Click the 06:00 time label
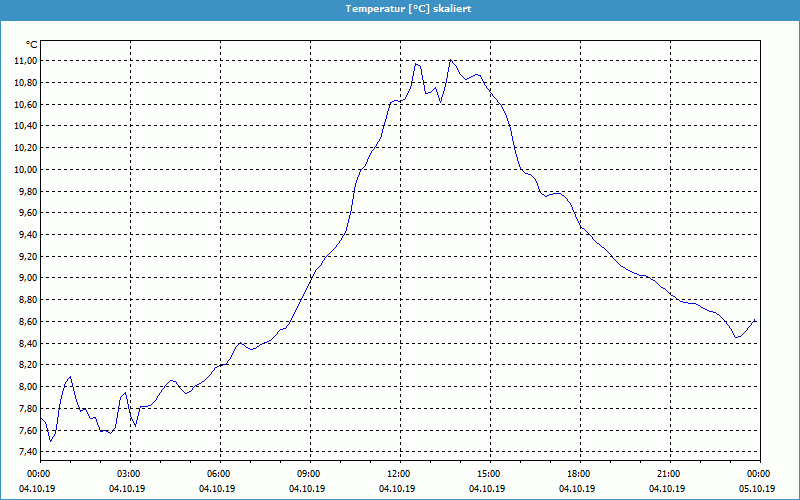Viewport: 800px width, 500px height. (x=219, y=474)
